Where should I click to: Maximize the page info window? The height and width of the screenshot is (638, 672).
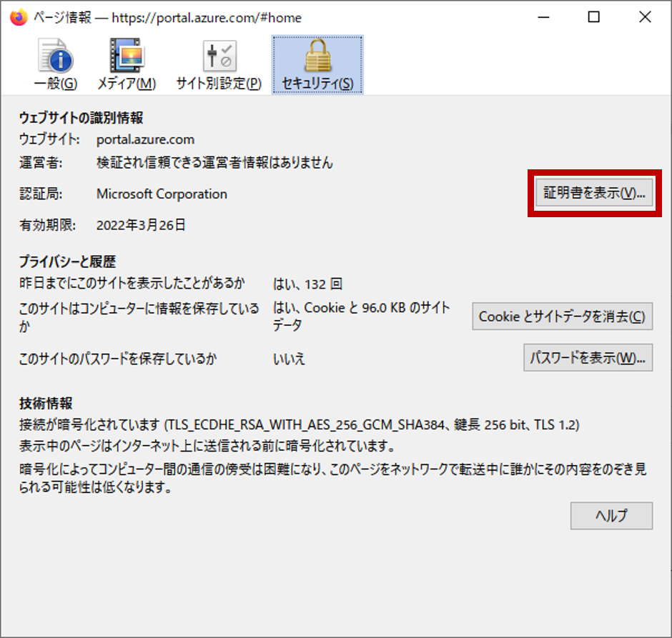point(593,16)
